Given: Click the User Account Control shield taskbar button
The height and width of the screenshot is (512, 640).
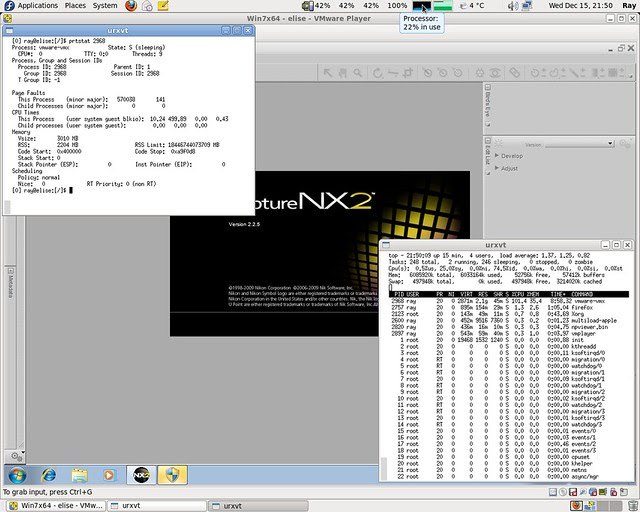Looking at the screenshot, I should coord(173,475).
